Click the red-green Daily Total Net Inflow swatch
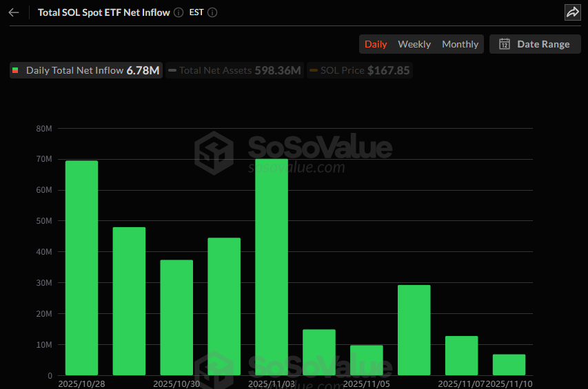This screenshot has height=389, width=588. 16,70
